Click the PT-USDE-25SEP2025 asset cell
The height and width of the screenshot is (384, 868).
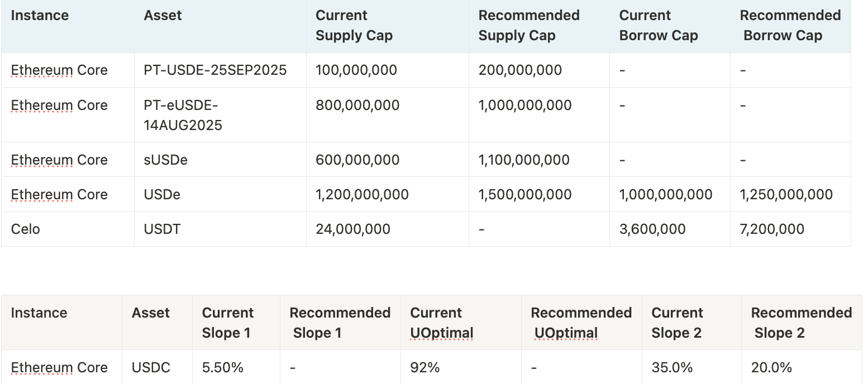[x=215, y=70]
